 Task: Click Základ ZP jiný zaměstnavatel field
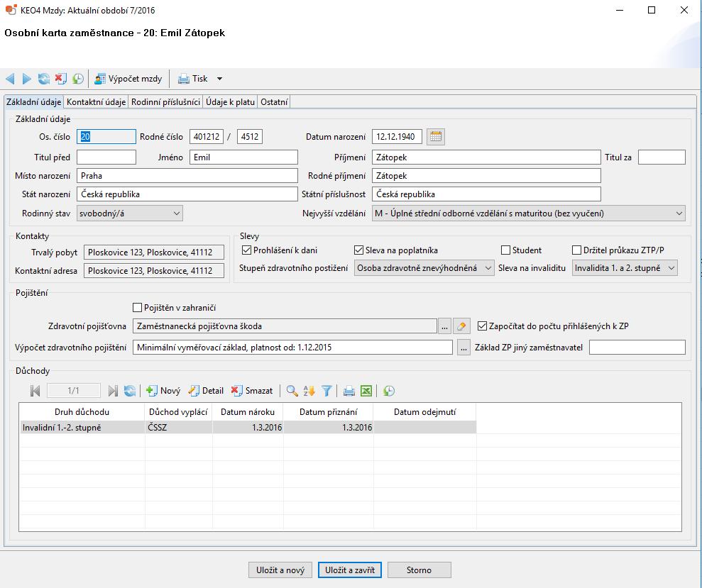click(x=637, y=348)
